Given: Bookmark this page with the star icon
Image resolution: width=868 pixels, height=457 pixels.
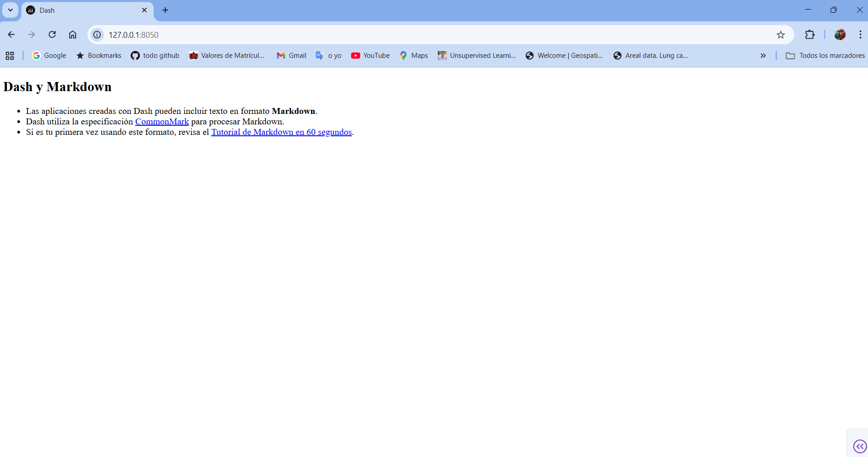Looking at the screenshot, I should pyautogui.click(x=781, y=35).
